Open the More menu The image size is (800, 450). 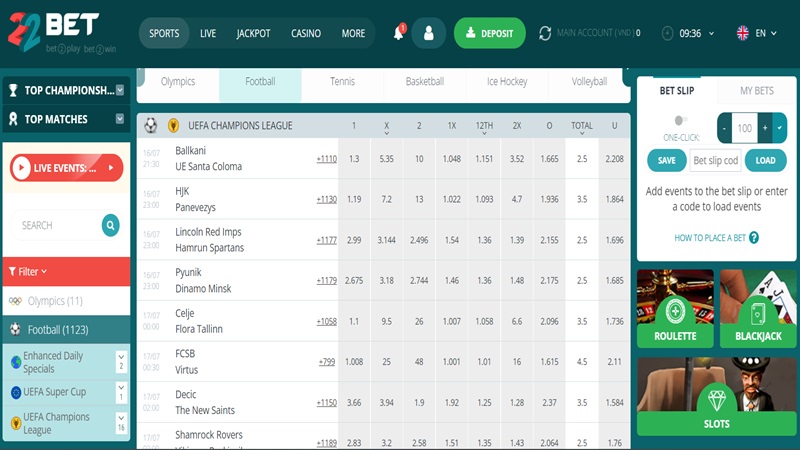[353, 33]
